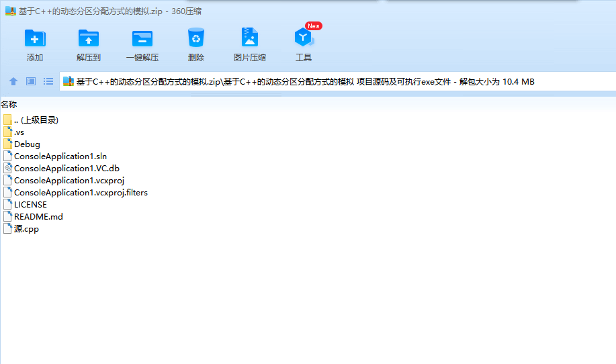Select ConsoleApplication1.vcxproj.filters file
The height and width of the screenshot is (364, 616).
point(75,193)
